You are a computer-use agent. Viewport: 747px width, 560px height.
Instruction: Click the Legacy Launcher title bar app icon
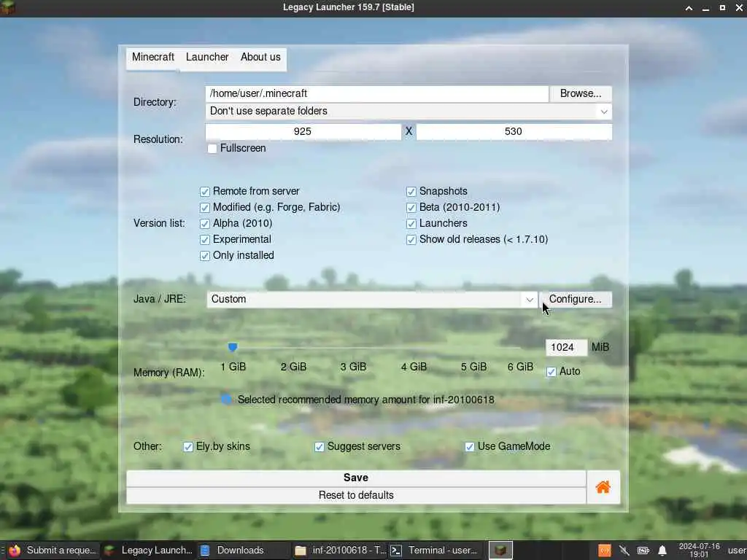[x=8, y=7]
